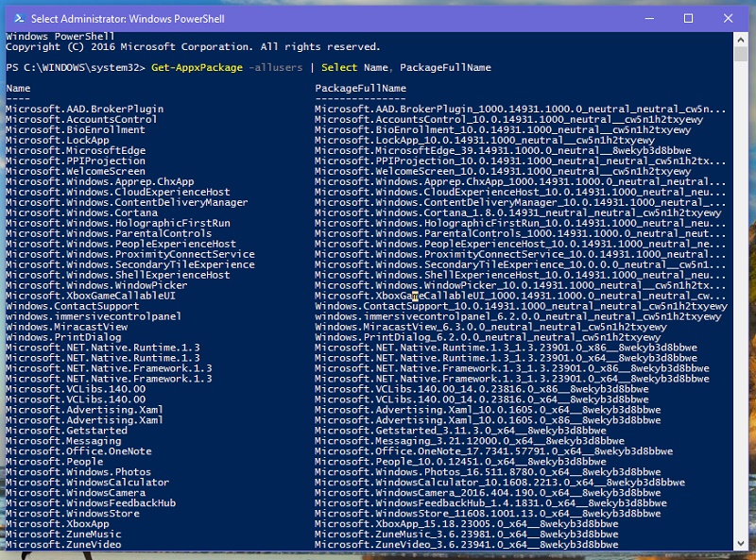Click 'Microsoft.WelcomeScreen' in Name column
Viewport: 756px width, 560px height.
pos(76,171)
